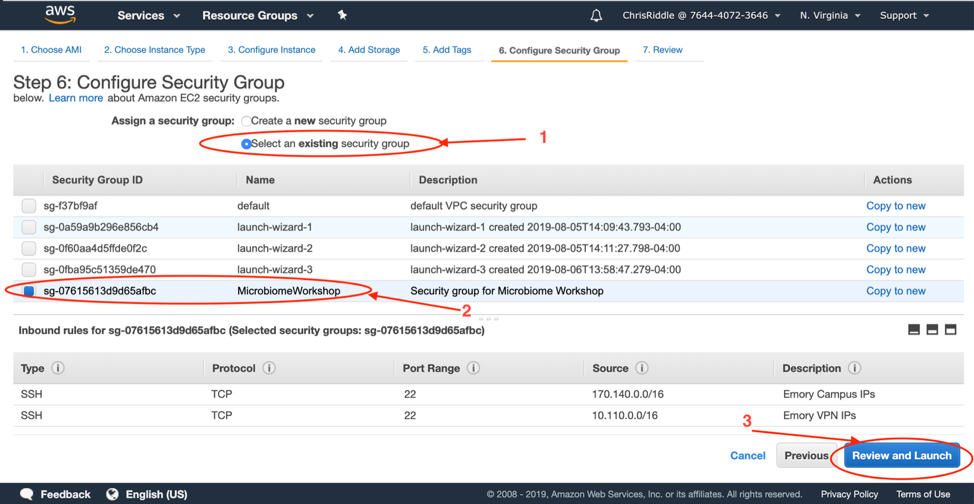Viewport: 974px width, 504px height.
Task: Expand the Services dropdown menu
Action: tap(148, 16)
